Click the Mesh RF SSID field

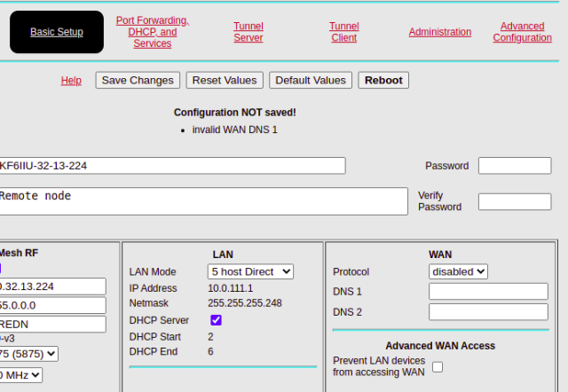pos(52,324)
